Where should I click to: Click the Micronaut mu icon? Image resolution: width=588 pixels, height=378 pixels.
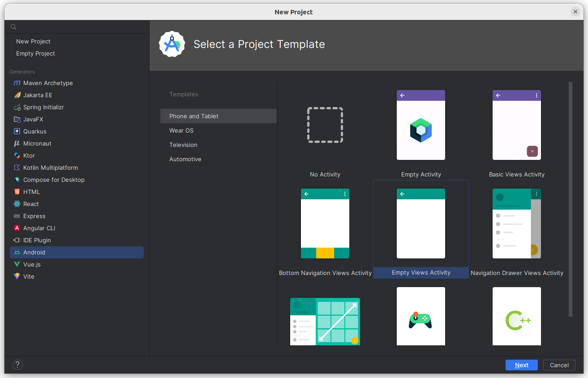coord(17,143)
